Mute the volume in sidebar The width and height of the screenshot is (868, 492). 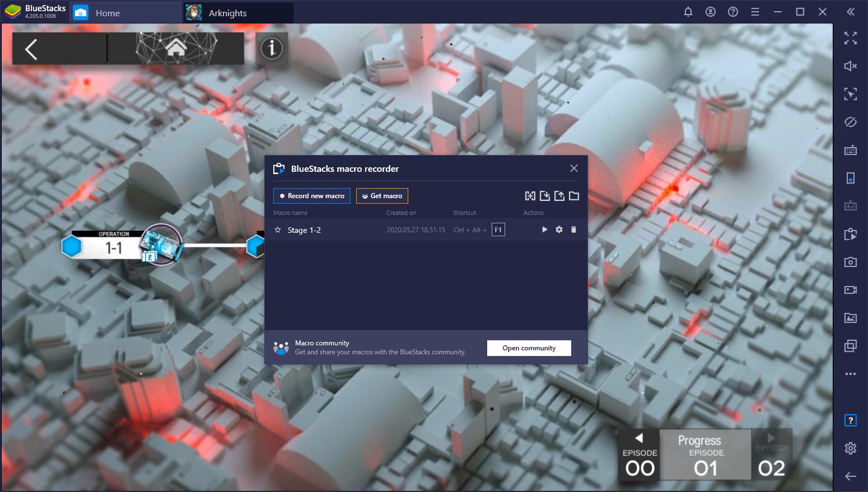(851, 66)
